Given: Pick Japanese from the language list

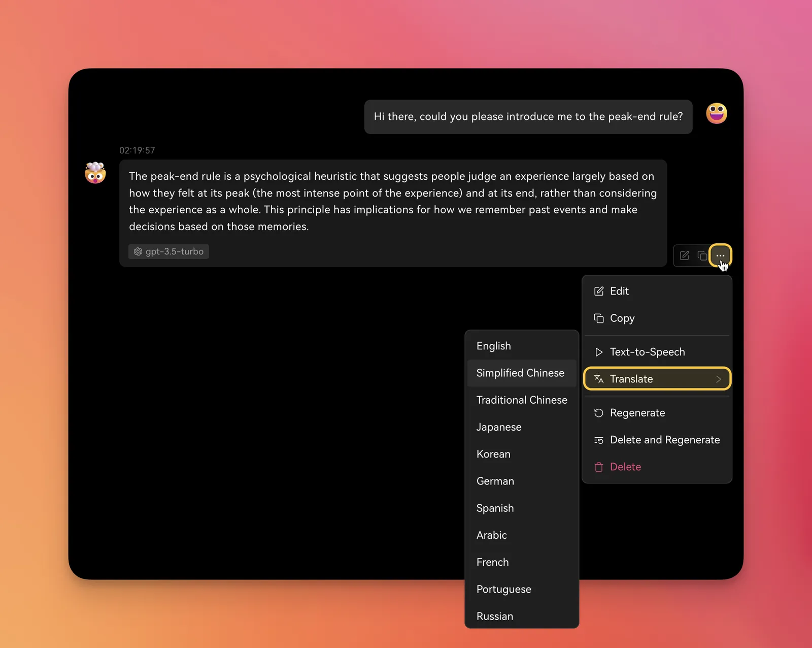Looking at the screenshot, I should (x=498, y=427).
